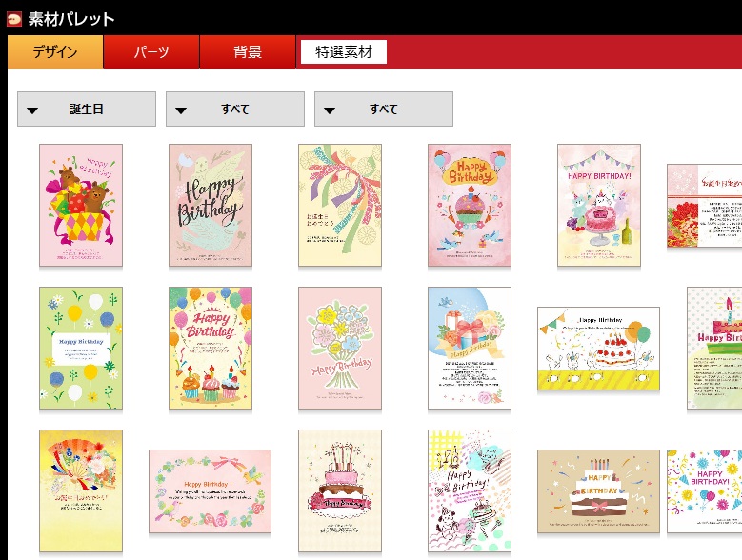Choose the dove Happy Birthday script card
The width and height of the screenshot is (742, 560).
211,205
